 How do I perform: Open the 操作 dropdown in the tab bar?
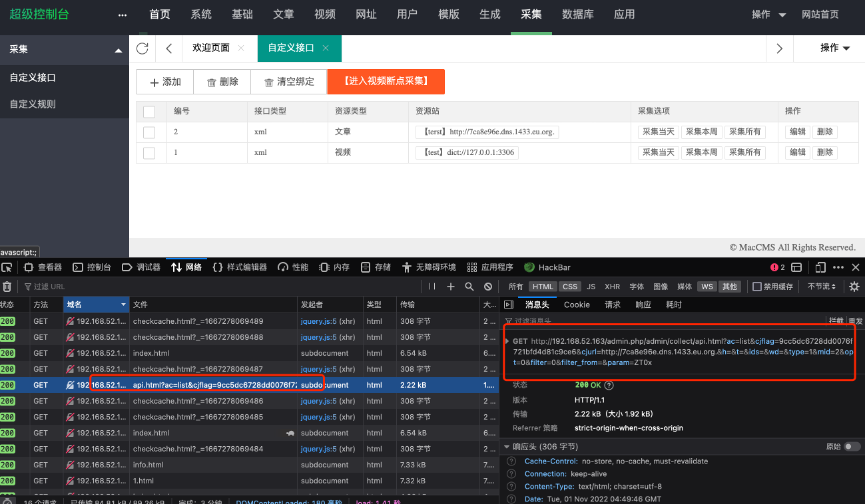(835, 48)
